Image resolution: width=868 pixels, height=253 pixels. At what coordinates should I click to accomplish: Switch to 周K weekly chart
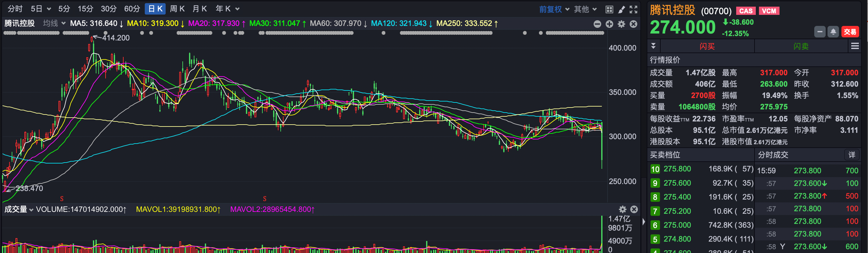(177, 9)
